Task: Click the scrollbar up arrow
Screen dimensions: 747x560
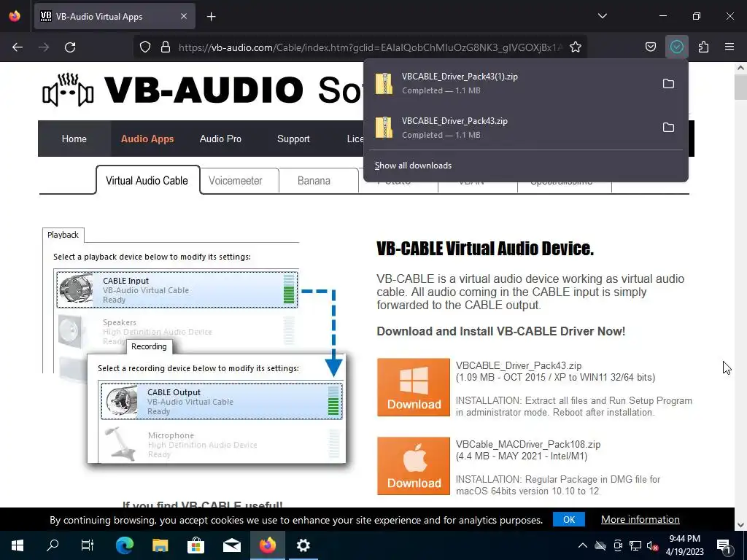Action: (740, 68)
